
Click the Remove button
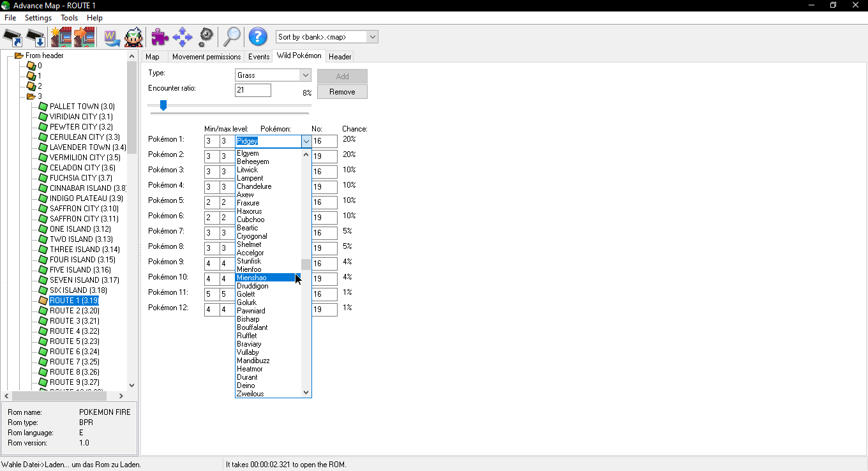[342, 92]
